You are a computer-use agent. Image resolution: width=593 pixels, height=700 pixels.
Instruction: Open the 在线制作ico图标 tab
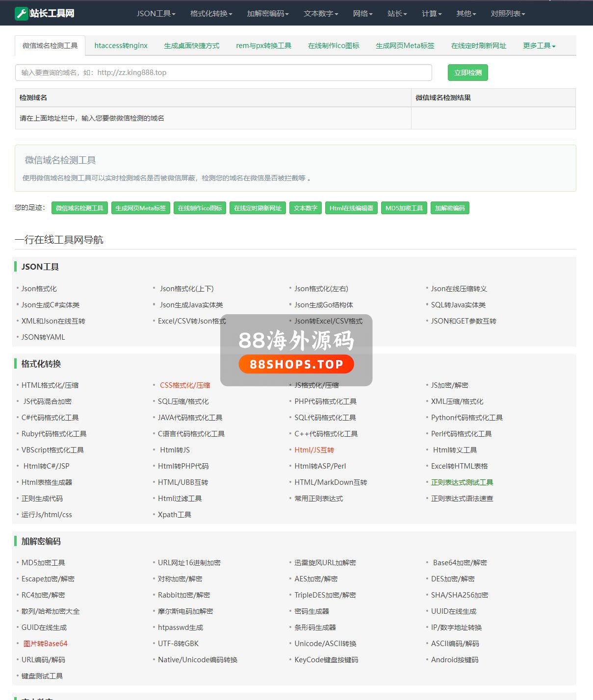click(334, 46)
